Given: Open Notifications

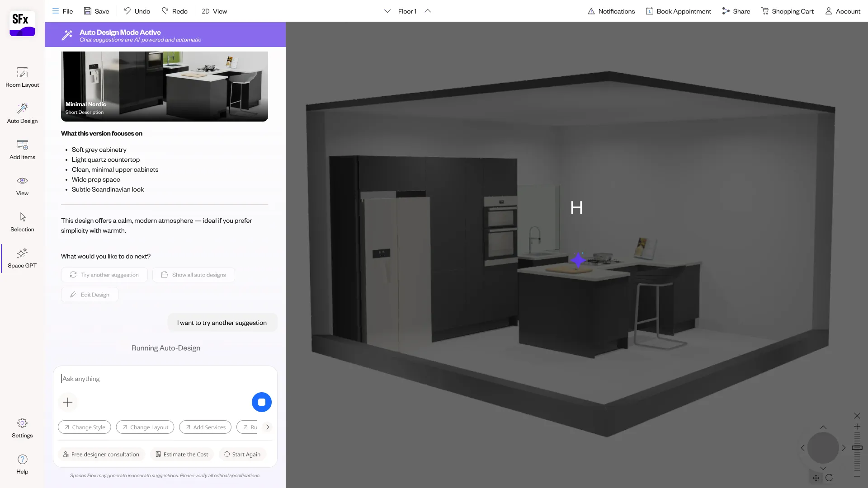Looking at the screenshot, I should [611, 11].
